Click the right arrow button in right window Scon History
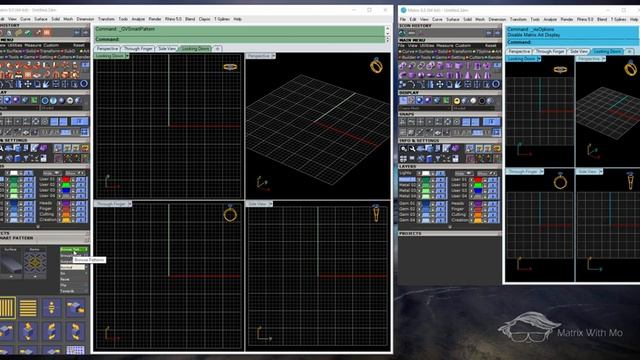The height and width of the screenshot is (360, 640). pos(497,33)
